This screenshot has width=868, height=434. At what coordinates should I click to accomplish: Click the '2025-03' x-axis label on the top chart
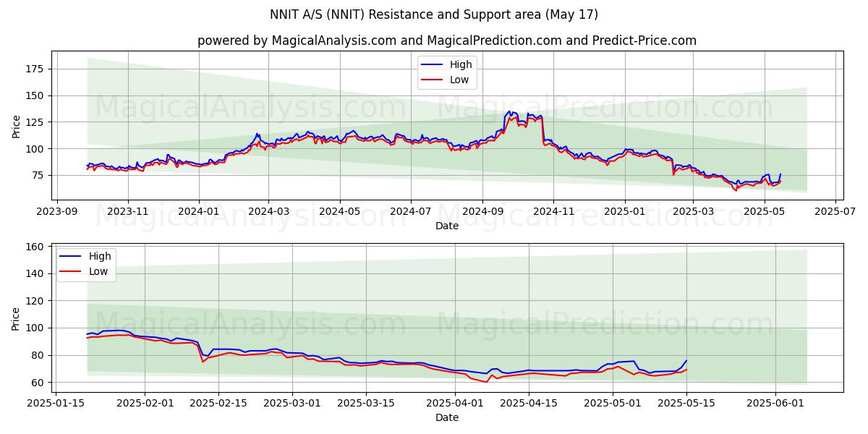693,212
